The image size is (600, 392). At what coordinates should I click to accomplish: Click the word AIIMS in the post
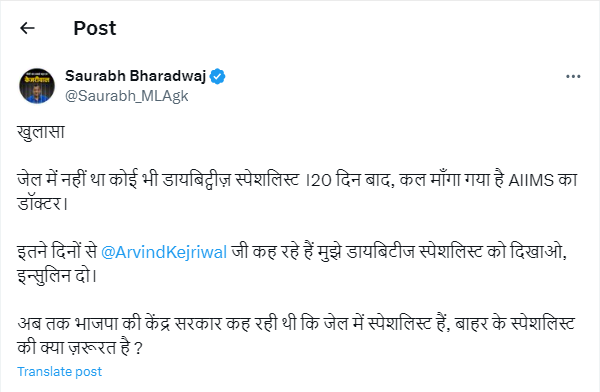click(x=531, y=180)
